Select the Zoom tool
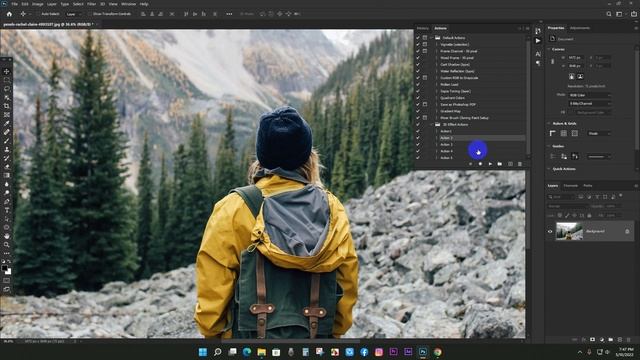Image resolution: width=640 pixels, height=360 pixels. 7,244
